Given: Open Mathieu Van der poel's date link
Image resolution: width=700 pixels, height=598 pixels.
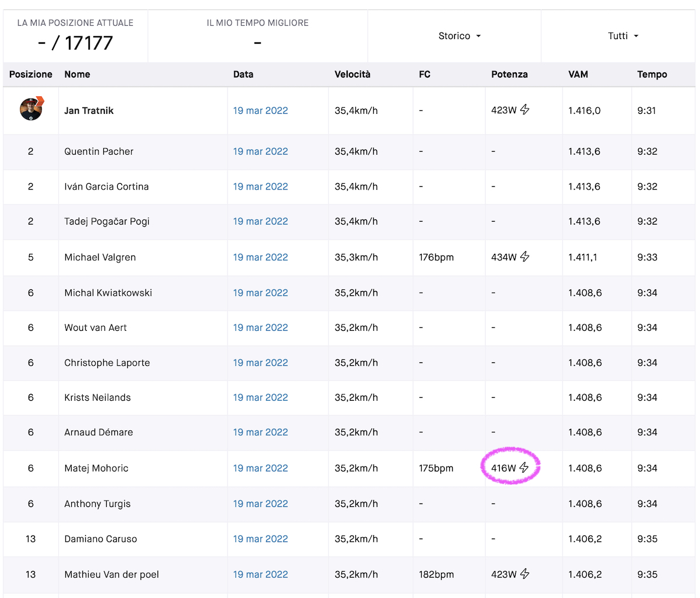Looking at the screenshot, I should click(x=261, y=575).
